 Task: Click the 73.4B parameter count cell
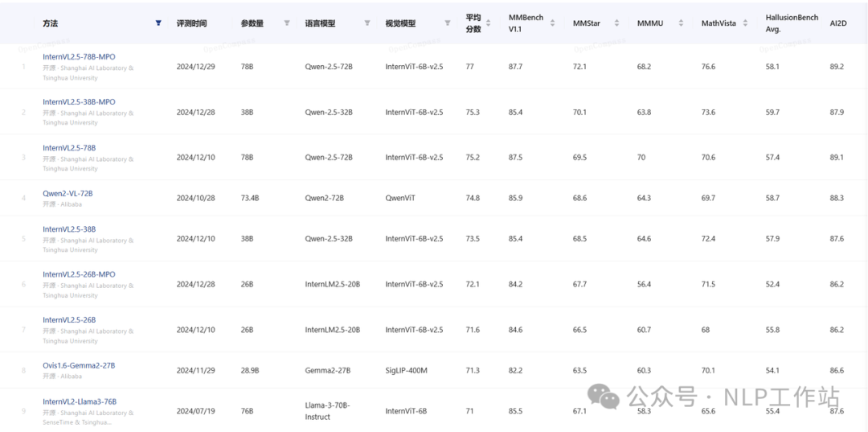[250, 198]
